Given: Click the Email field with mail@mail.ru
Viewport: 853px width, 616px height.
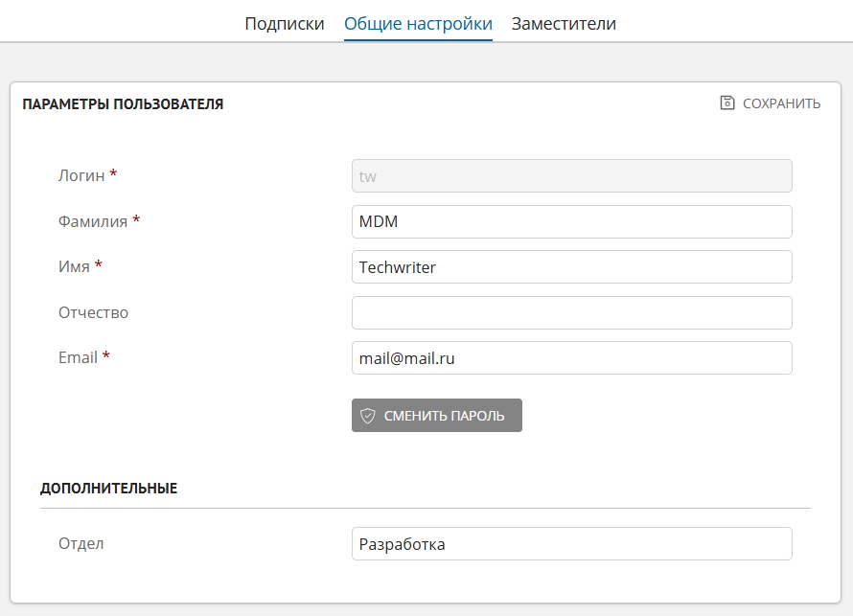Looking at the screenshot, I should 571,357.
